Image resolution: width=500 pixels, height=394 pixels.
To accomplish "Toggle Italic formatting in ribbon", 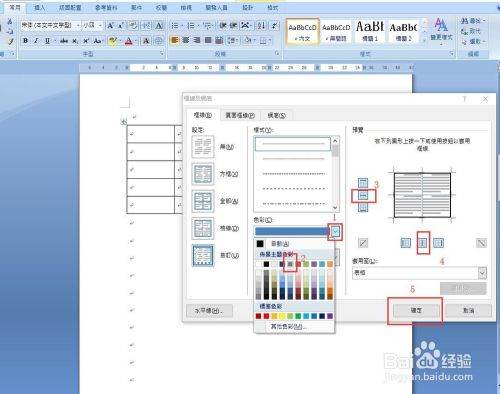I will pos(36,41).
